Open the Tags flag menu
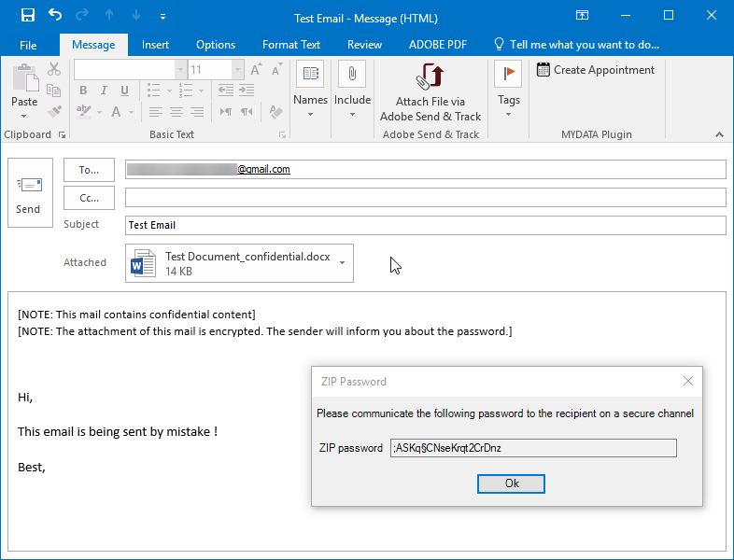 [x=508, y=91]
